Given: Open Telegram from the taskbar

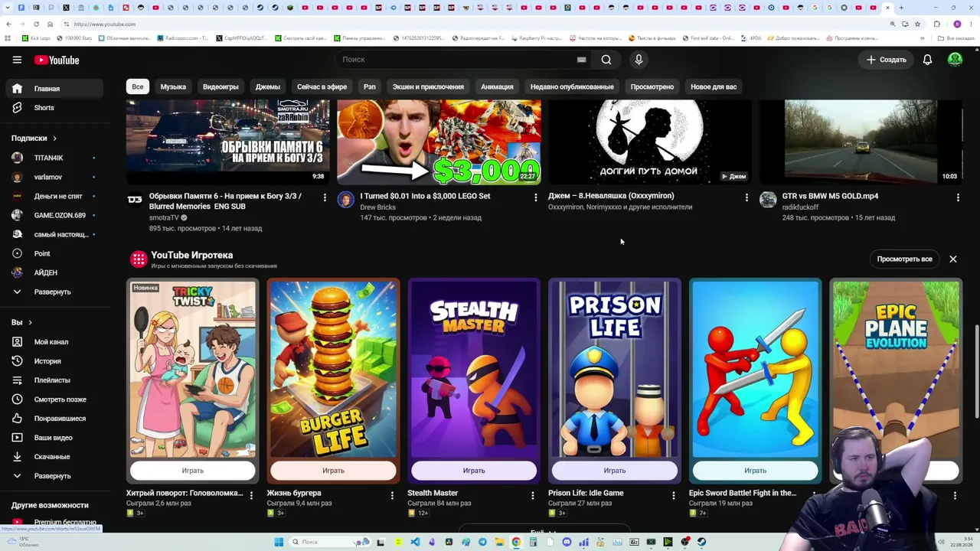Looking at the screenshot, I should point(482,542).
